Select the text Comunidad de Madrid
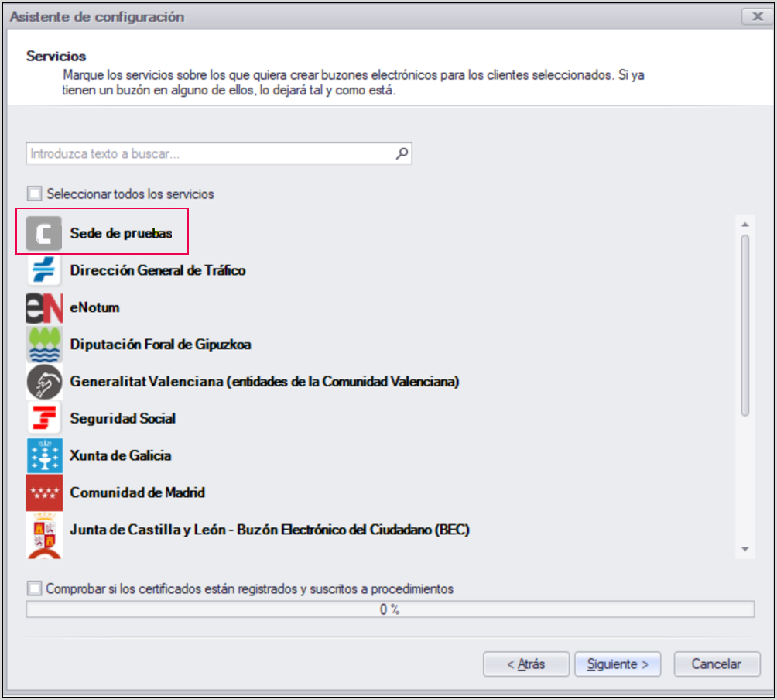The width and height of the screenshot is (777, 700). click(x=137, y=492)
